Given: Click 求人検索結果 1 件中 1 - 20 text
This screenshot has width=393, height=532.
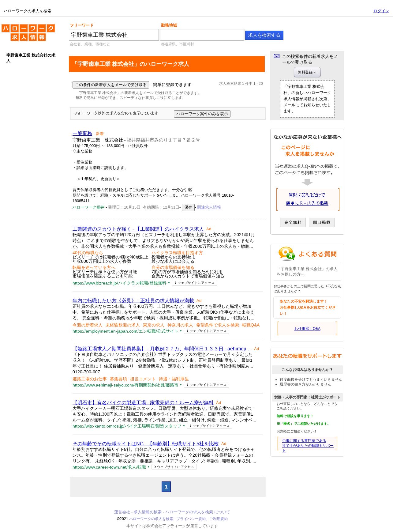Looking at the screenshot, I should [241, 84].
